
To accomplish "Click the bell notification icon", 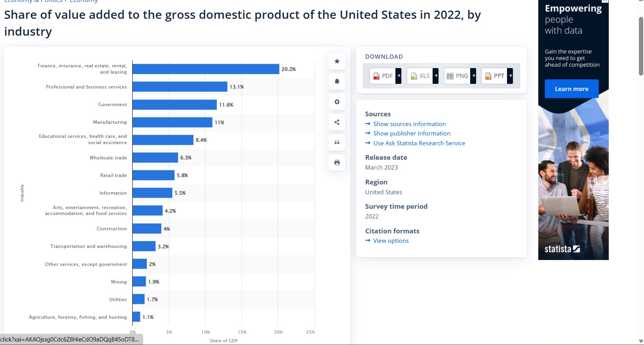I will tap(337, 81).
